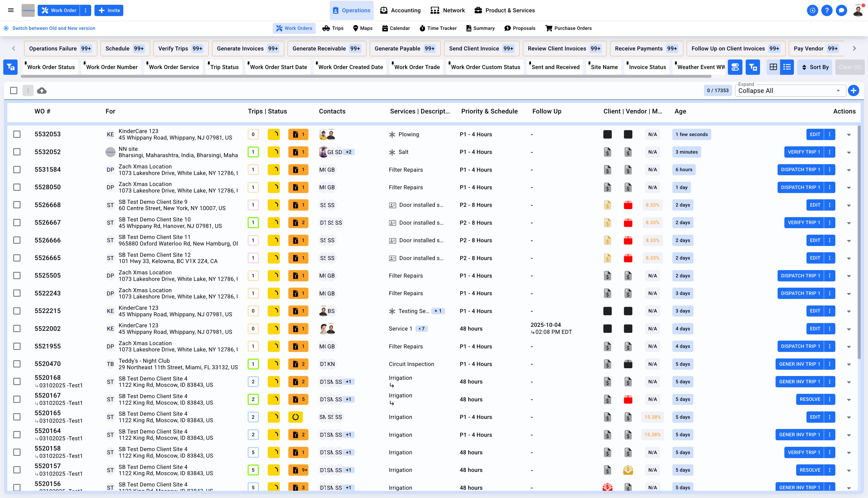Click the filter icon left of Work Order Status
Screen dimensions: 868x498
click(11, 67)
